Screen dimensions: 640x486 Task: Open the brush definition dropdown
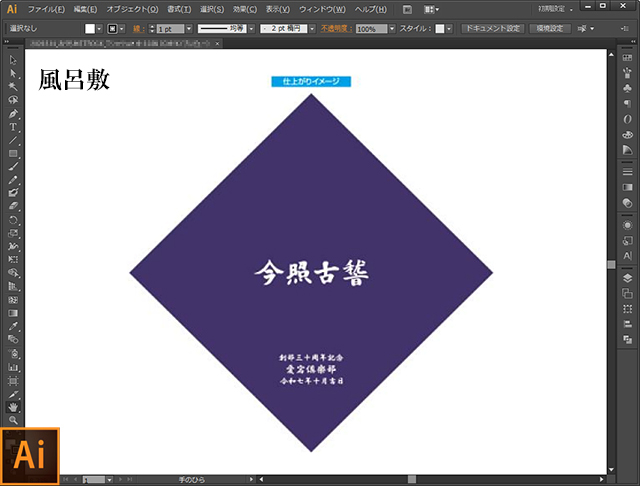(x=312, y=29)
